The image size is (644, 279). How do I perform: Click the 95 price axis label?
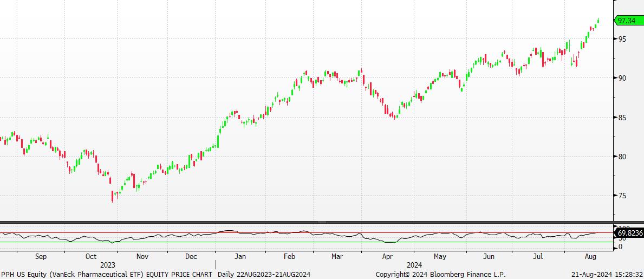623,39
